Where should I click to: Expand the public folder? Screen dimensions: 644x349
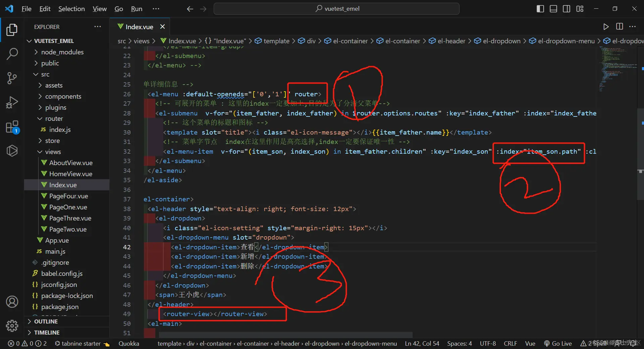click(x=50, y=63)
